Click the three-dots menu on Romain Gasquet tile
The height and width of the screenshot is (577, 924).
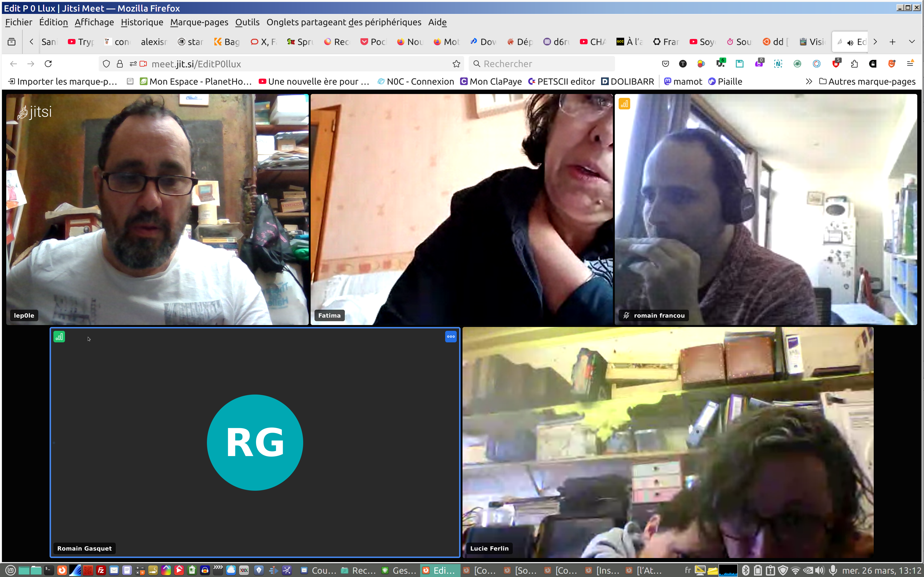click(x=450, y=337)
